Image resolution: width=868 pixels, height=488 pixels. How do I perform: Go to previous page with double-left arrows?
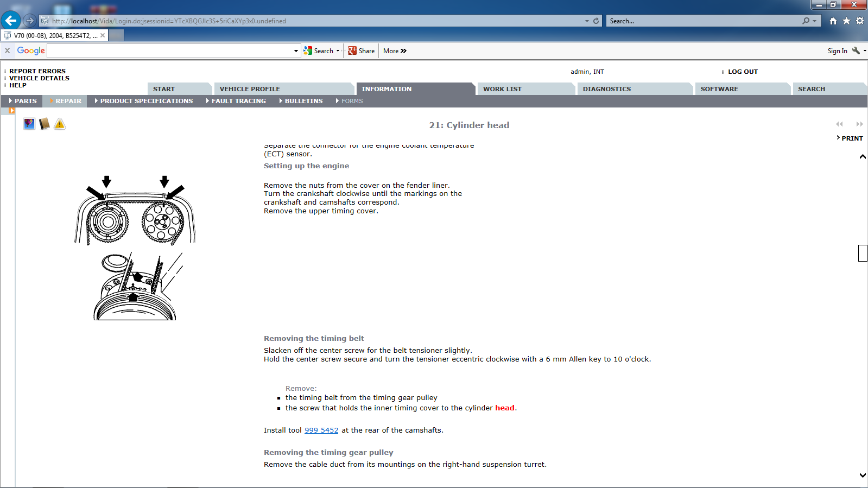(x=839, y=124)
